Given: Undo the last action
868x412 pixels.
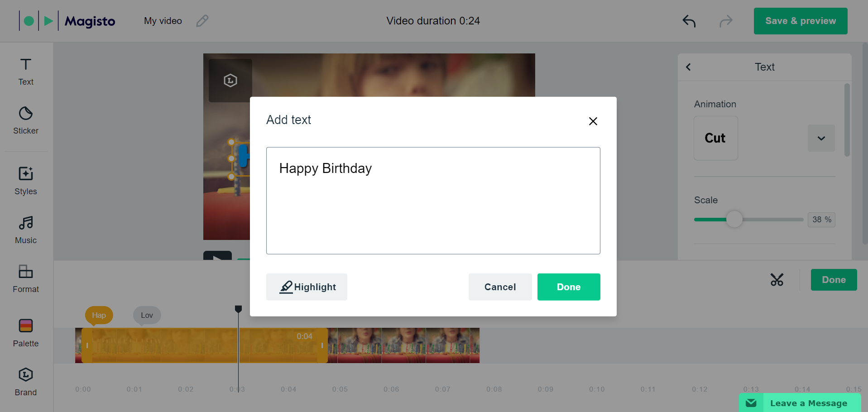Looking at the screenshot, I should click(689, 21).
